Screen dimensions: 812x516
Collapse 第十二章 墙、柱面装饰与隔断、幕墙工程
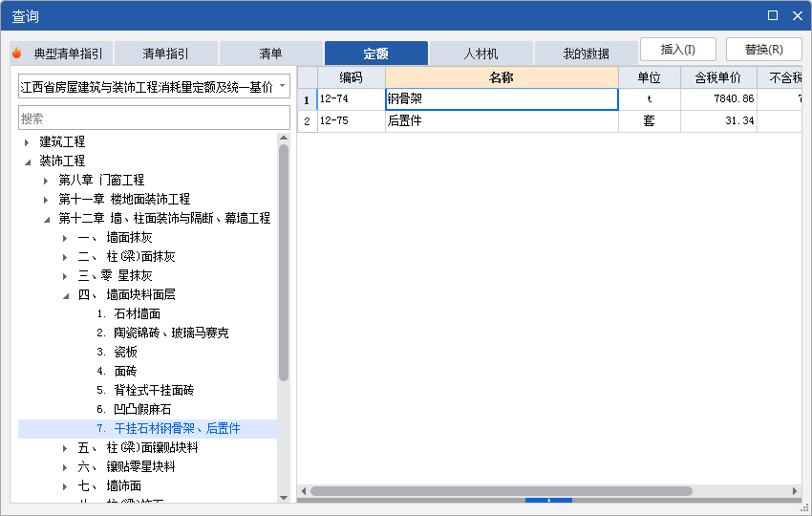[x=46, y=219]
